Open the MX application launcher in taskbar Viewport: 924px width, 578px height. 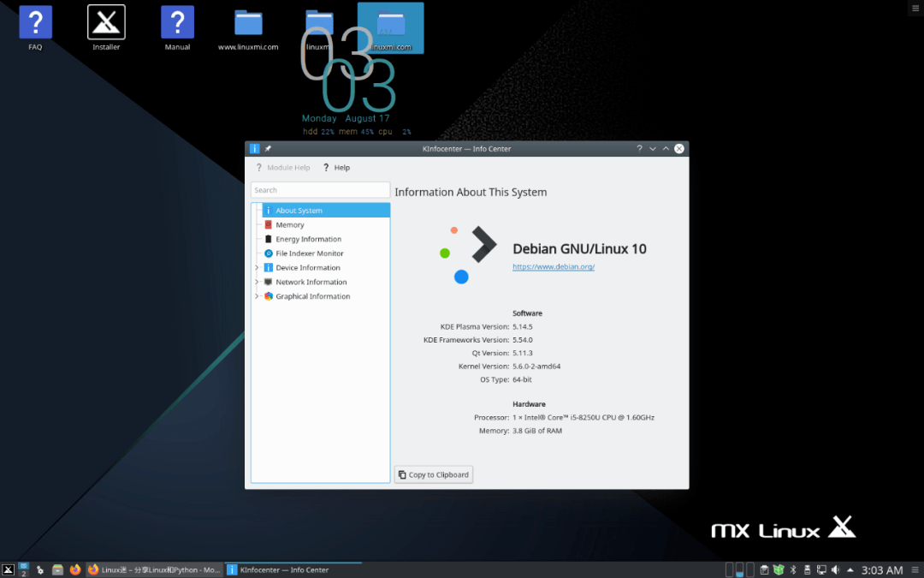(9, 569)
